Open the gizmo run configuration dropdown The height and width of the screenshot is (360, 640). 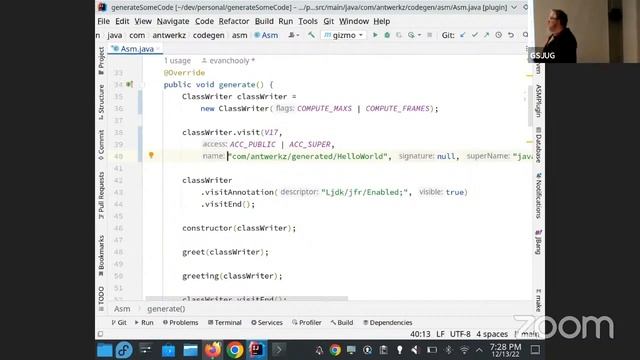pos(343,35)
